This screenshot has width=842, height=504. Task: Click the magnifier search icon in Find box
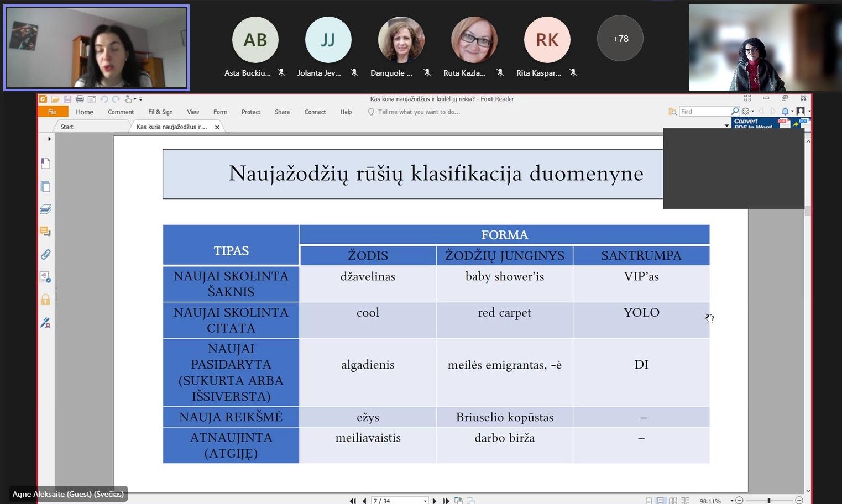(735, 111)
